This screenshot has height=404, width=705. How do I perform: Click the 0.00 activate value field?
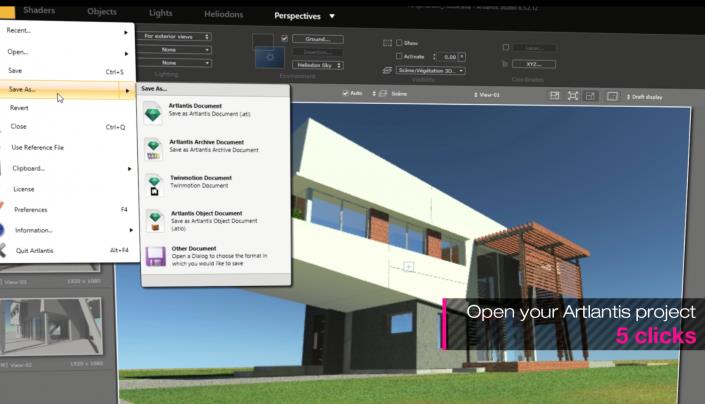[x=449, y=57]
